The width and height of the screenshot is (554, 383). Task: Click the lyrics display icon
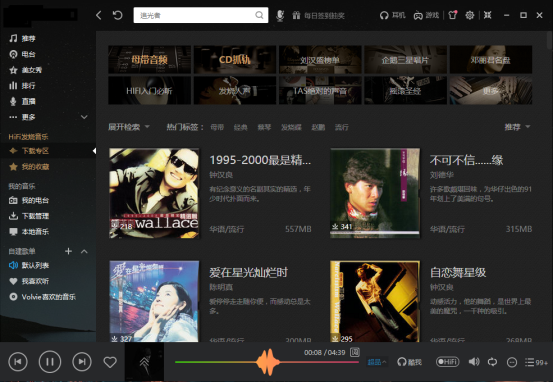click(x=355, y=352)
